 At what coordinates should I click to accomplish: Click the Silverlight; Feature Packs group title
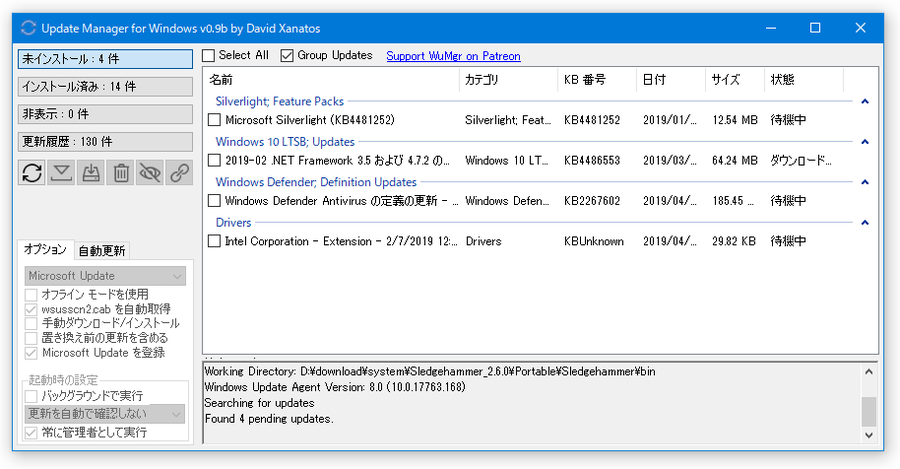click(280, 102)
